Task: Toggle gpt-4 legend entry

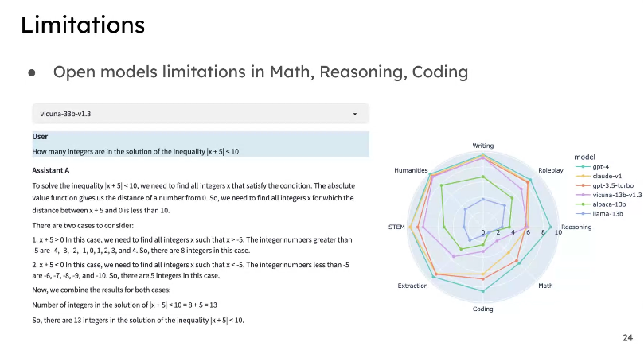Action: 592,167
